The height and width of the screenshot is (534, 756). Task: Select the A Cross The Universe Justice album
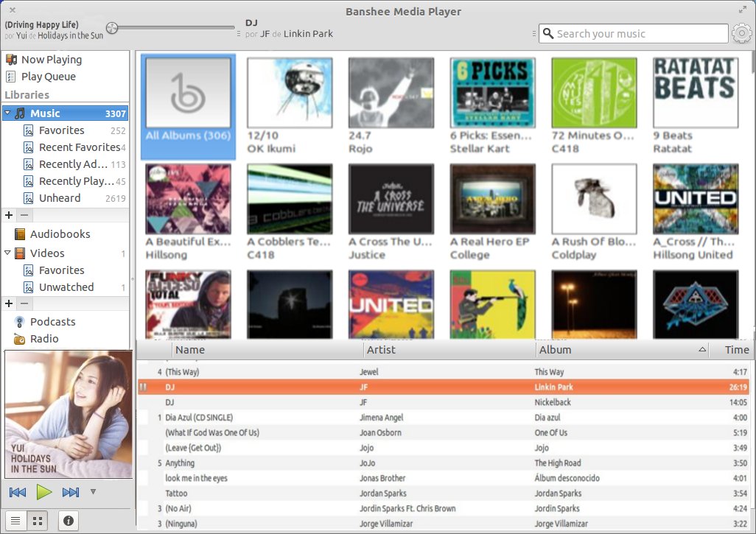coord(391,212)
